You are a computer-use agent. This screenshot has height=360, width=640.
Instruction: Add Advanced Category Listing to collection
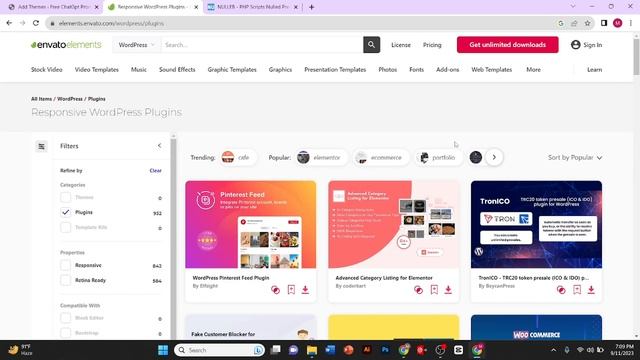[x=418, y=290]
